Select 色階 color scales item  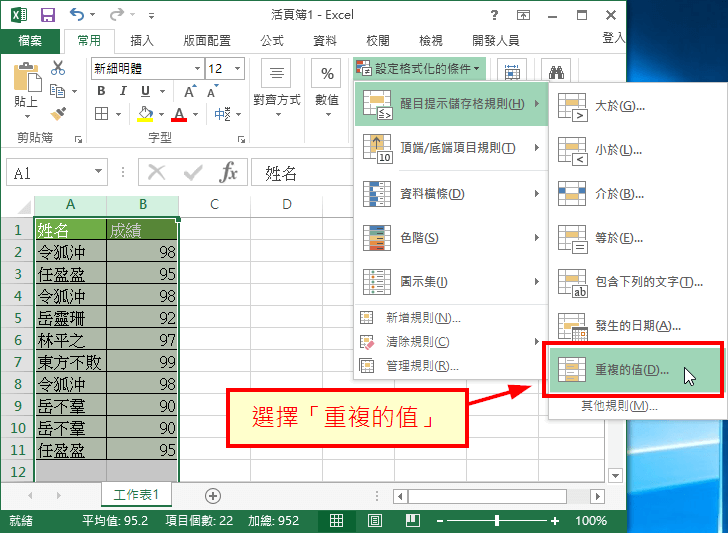(x=451, y=238)
